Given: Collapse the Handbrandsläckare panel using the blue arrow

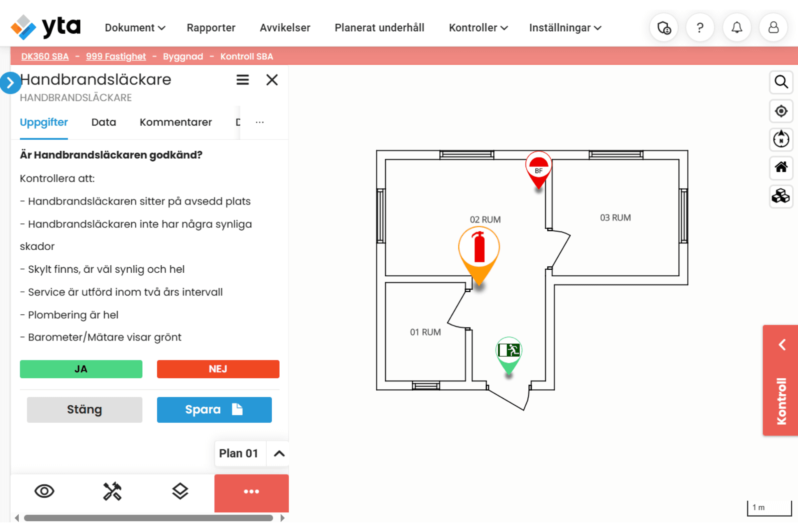Looking at the screenshot, I should [11, 83].
